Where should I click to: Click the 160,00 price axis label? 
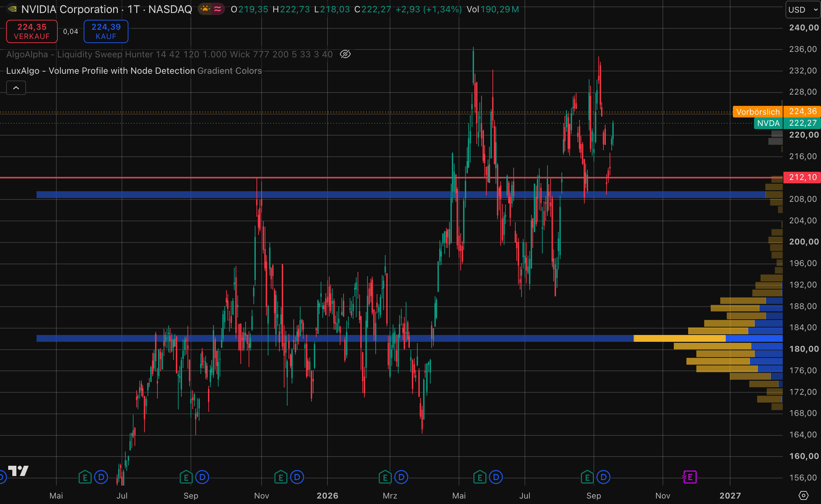tap(804, 456)
